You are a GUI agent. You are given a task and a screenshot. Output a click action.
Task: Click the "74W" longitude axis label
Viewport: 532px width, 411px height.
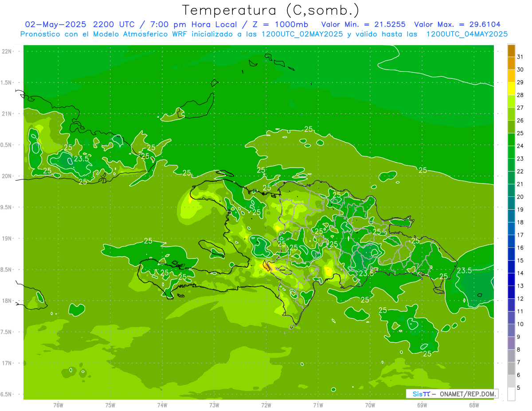click(162, 405)
